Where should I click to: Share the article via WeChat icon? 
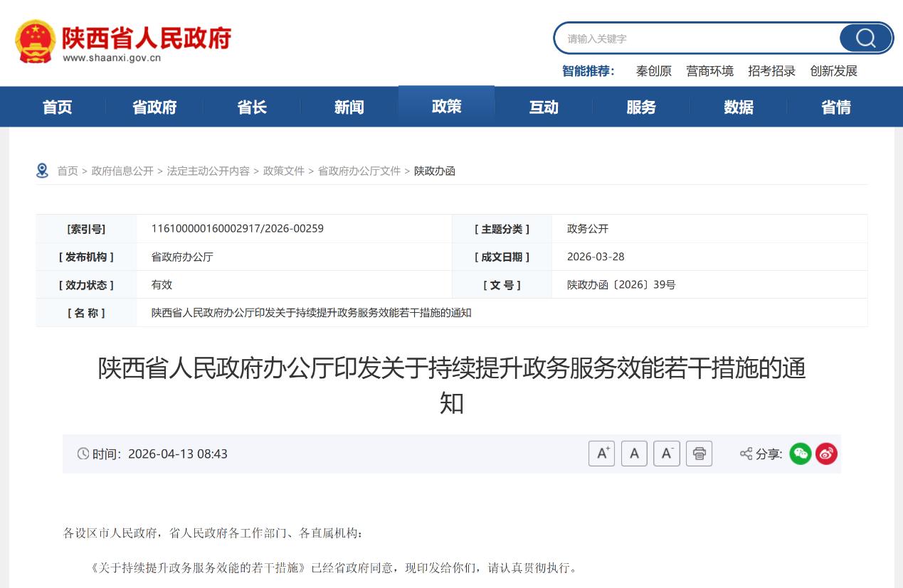point(801,454)
